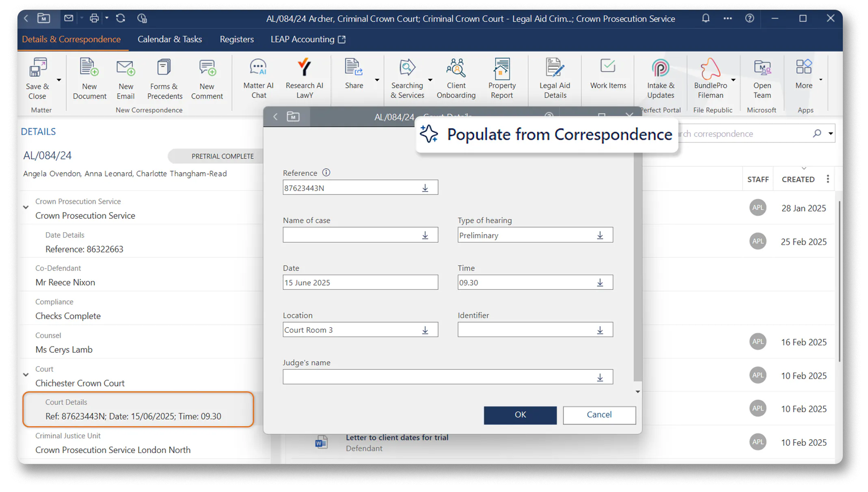This screenshot has width=868, height=492.
Task: Click the notifications bell icon
Action: pos(706,18)
